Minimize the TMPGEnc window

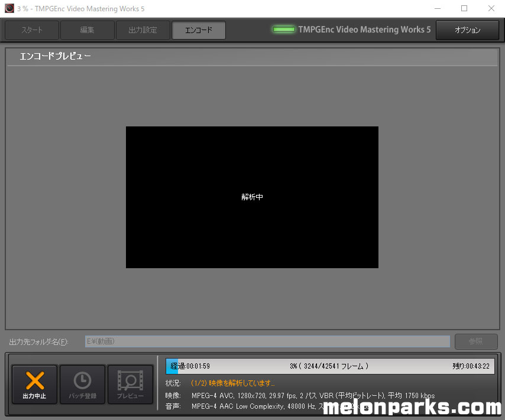tap(438, 8)
